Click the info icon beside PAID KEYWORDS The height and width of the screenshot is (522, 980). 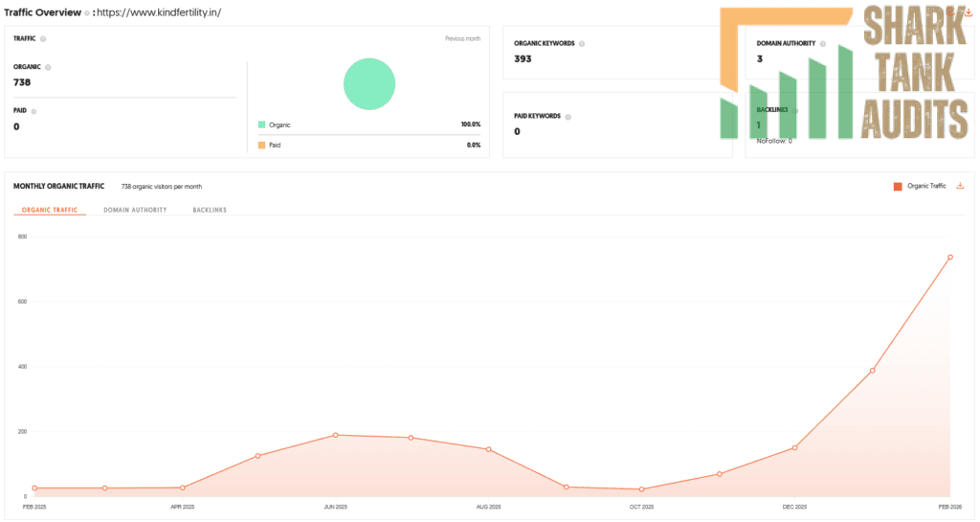click(568, 117)
